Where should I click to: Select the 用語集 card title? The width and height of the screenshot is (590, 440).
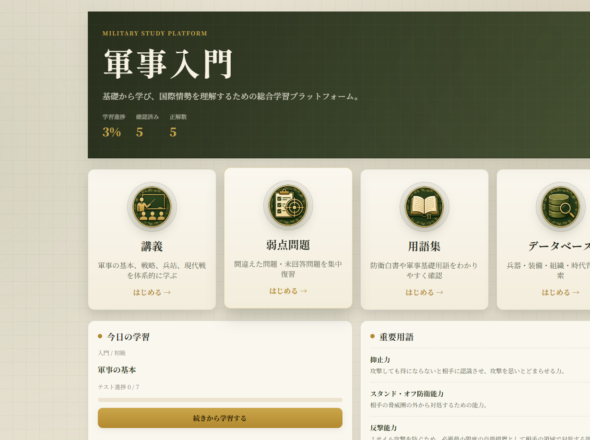pos(424,247)
